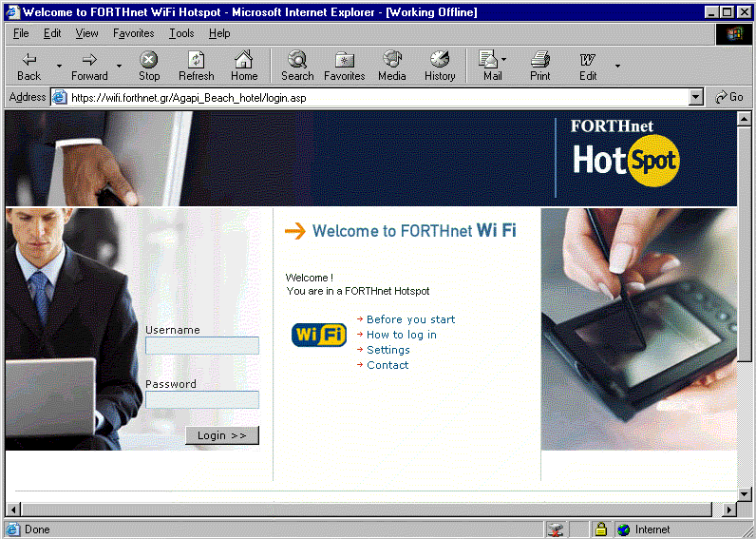756x539 pixels.
Task: Click the FORTHnet HotSpot logo
Action: point(625,153)
